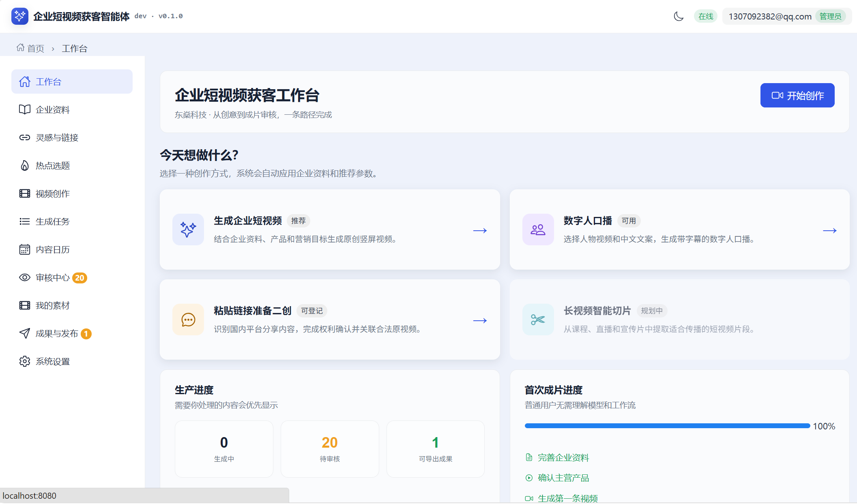The image size is (857, 504).
Task: Click the calendar icon beside 内容日历
Action: (25, 249)
